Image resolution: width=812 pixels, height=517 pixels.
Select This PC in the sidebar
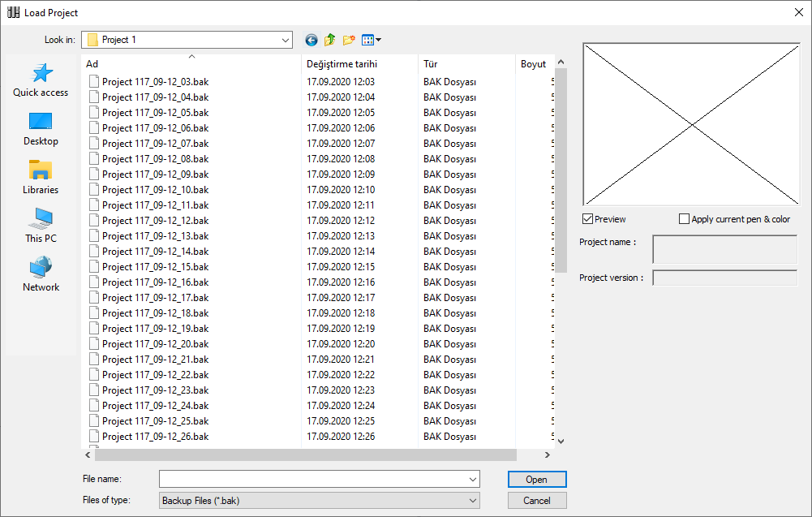coord(41,226)
